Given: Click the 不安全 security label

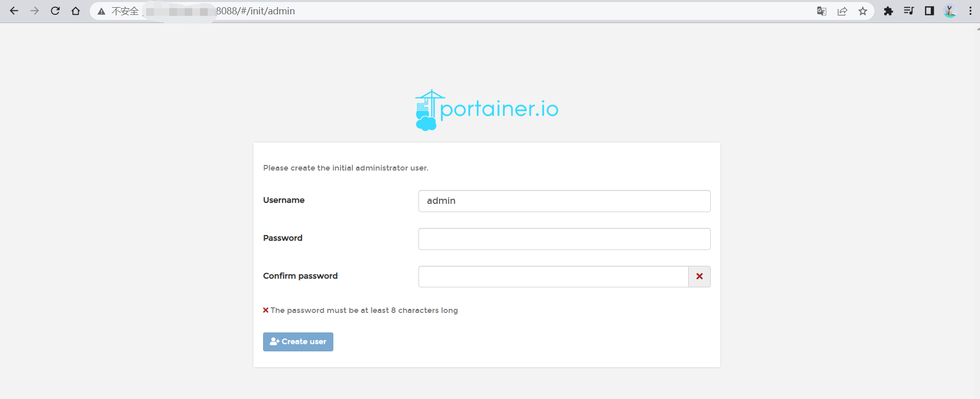Looking at the screenshot, I should click(125, 11).
